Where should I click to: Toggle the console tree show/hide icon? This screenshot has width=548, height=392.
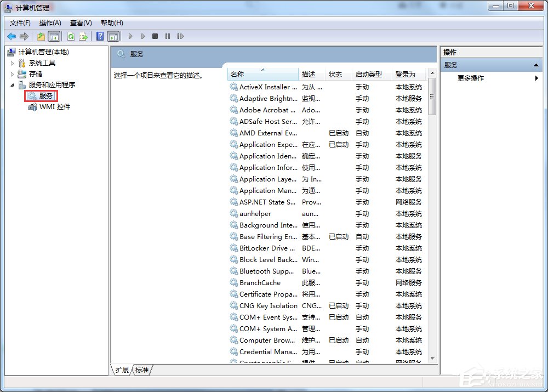click(54, 36)
